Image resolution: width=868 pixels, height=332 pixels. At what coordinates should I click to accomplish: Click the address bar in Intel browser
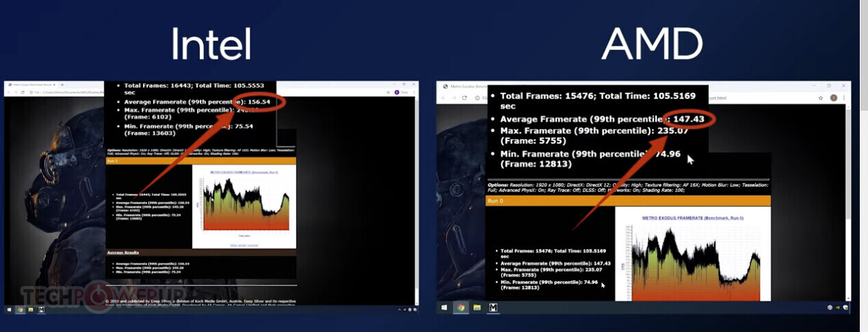[x=205, y=92]
